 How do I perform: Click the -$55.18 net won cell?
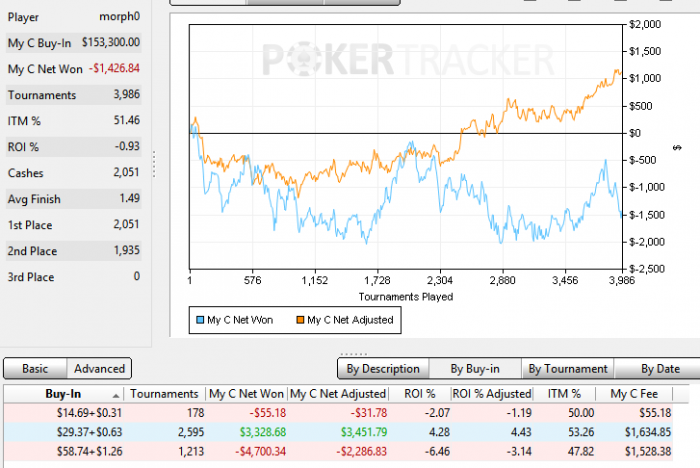pyautogui.click(x=267, y=413)
